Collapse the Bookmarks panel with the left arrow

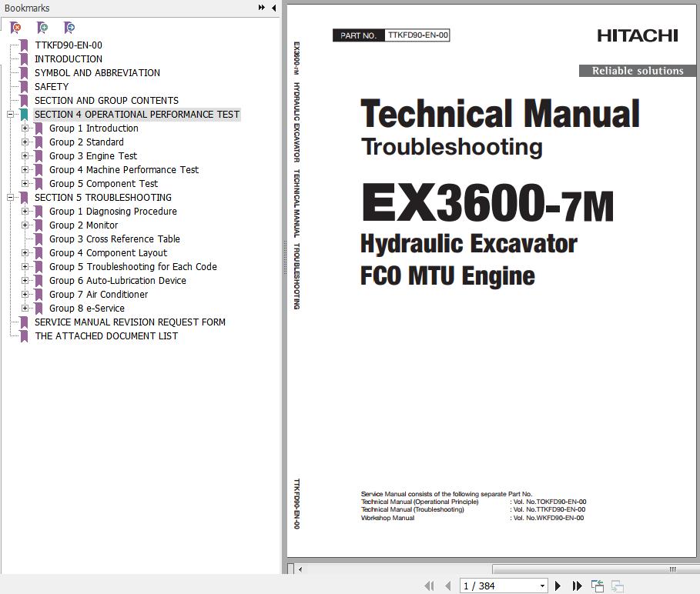pos(273,8)
